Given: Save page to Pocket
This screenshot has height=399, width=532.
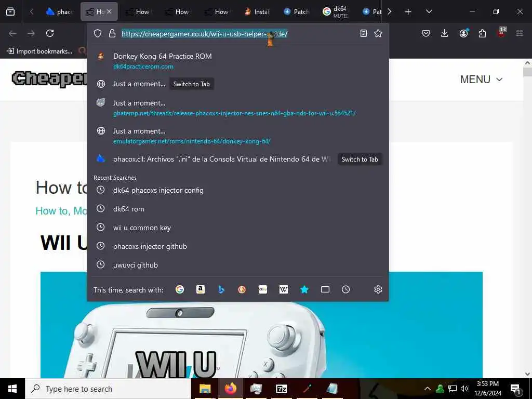Looking at the screenshot, I should [x=426, y=33].
